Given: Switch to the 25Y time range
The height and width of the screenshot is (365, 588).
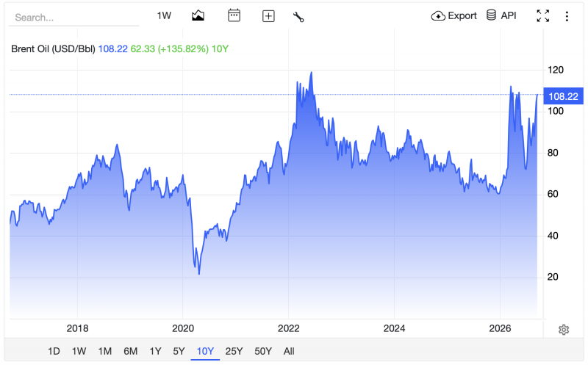Looking at the screenshot, I should click(234, 351).
